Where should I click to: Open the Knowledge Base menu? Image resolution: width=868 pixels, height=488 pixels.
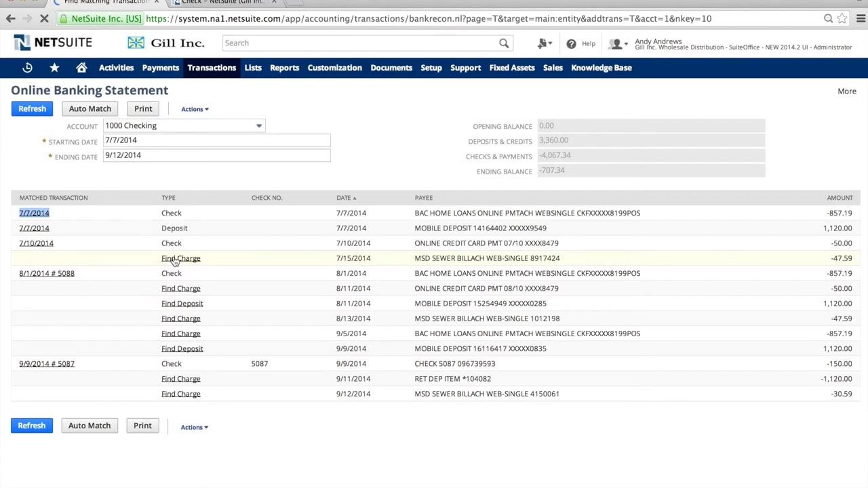click(x=601, y=68)
